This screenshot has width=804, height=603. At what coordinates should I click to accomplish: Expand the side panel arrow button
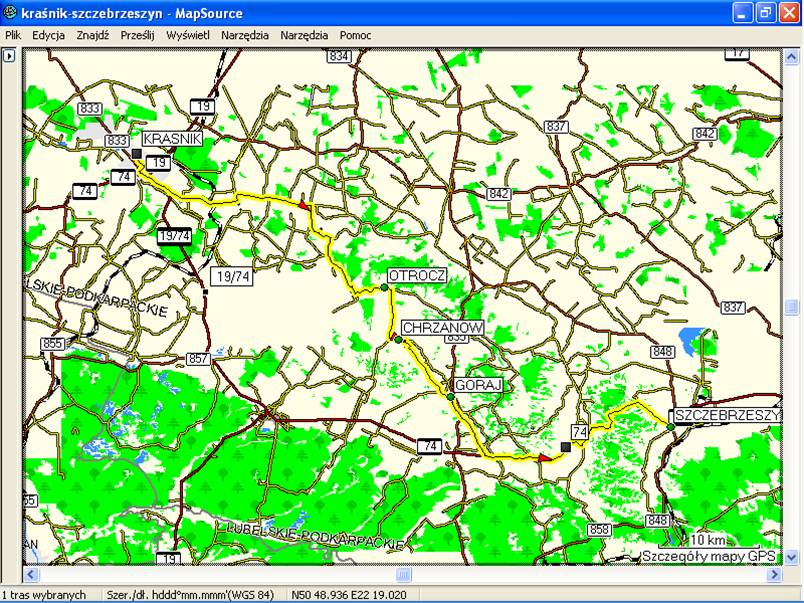(9, 55)
